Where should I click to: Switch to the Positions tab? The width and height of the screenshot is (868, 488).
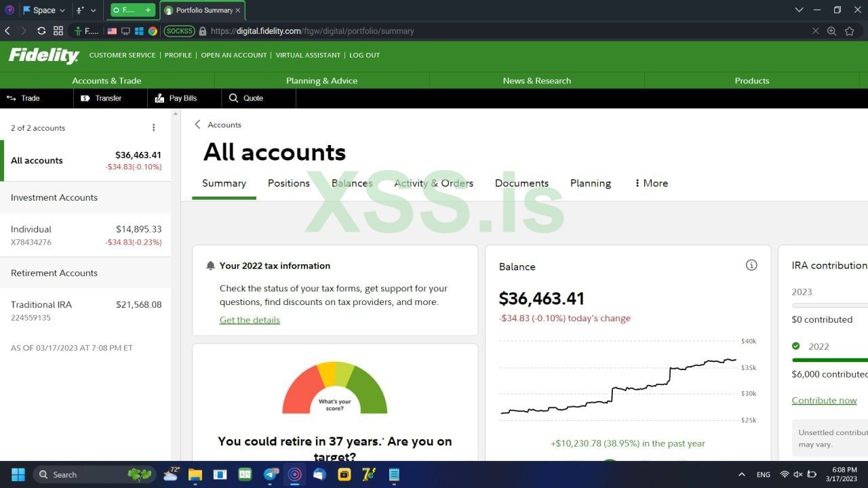click(289, 183)
